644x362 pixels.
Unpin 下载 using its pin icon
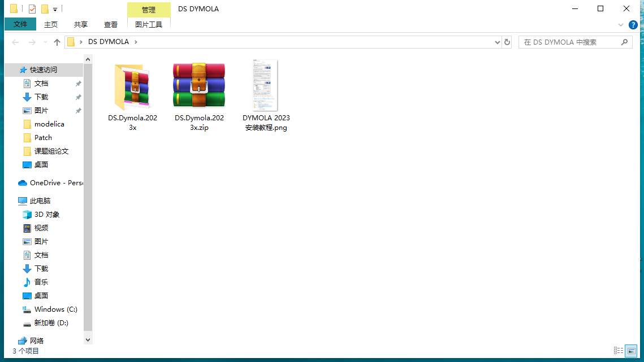pos(78,97)
